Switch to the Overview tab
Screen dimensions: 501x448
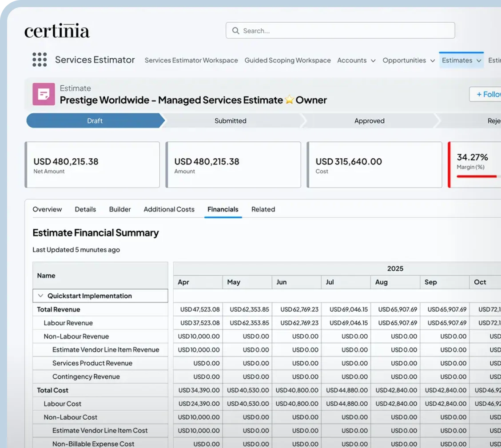[x=47, y=209]
